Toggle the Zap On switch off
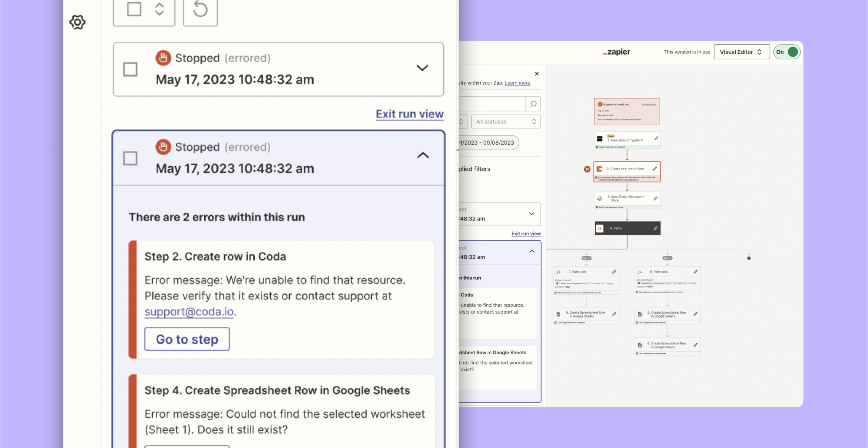Viewport: 868px width, 448px height. pos(787,52)
